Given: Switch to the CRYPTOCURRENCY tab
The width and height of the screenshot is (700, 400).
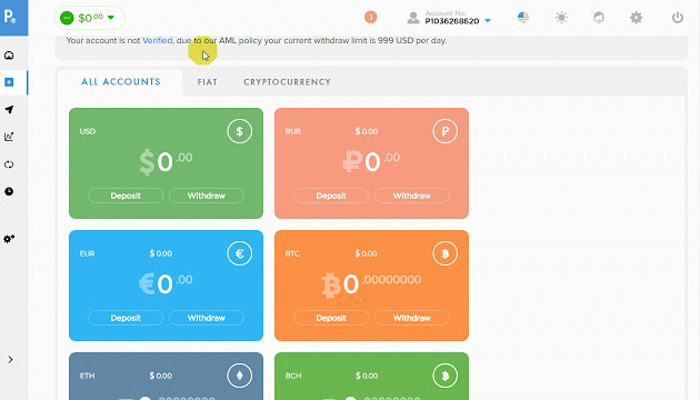Looking at the screenshot, I should pyautogui.click(x=287, y=82).
